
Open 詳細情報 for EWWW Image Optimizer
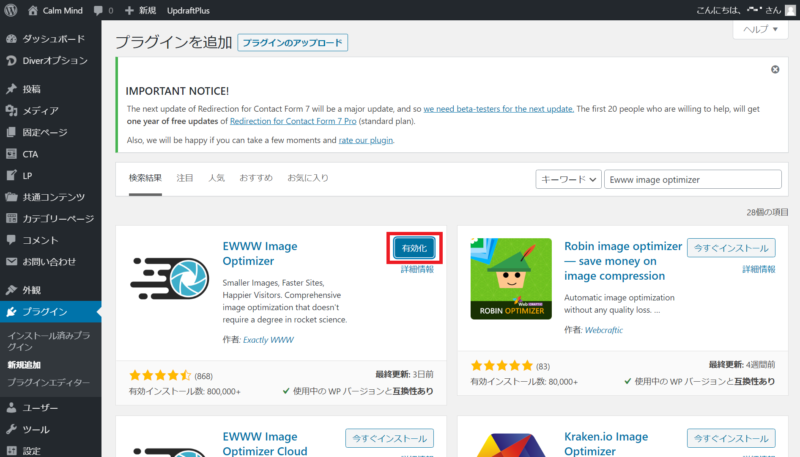[x=417, y=269]
